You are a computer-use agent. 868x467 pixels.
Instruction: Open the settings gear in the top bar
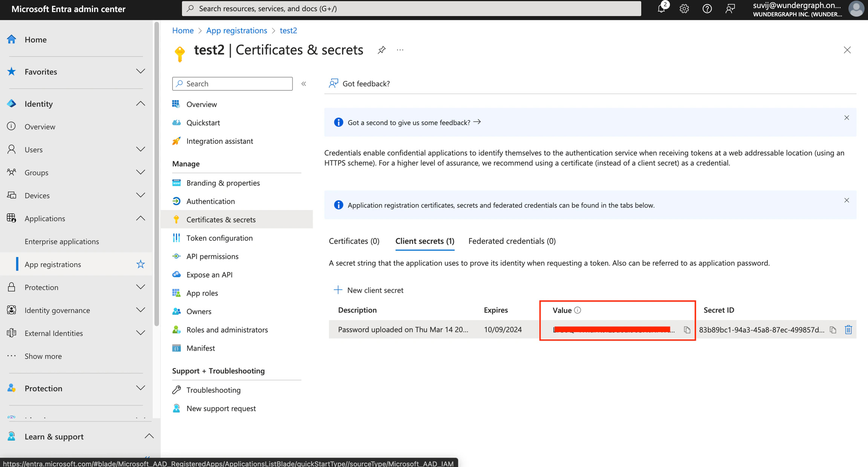click(x=684, y=8)
